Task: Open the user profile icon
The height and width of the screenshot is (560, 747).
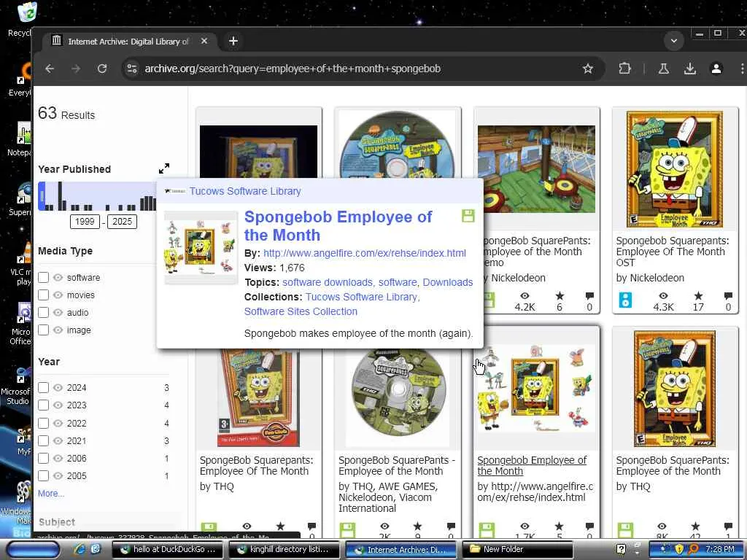Action: pos(716,69)
